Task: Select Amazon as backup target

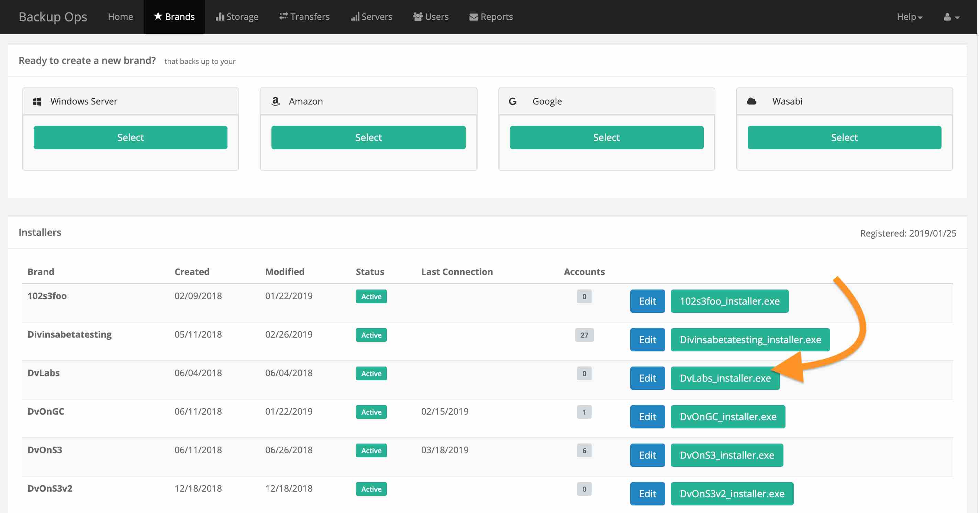Action: tap(368, 138)
